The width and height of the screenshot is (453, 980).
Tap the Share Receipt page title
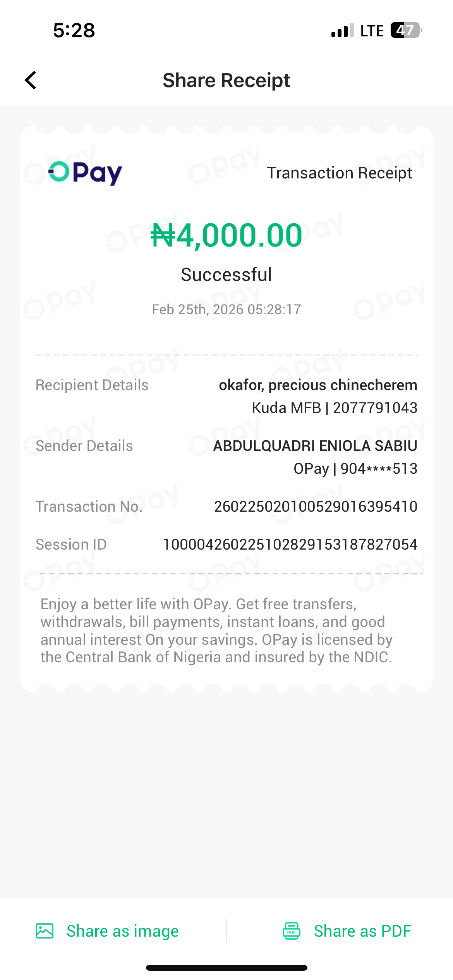(226, 81)
